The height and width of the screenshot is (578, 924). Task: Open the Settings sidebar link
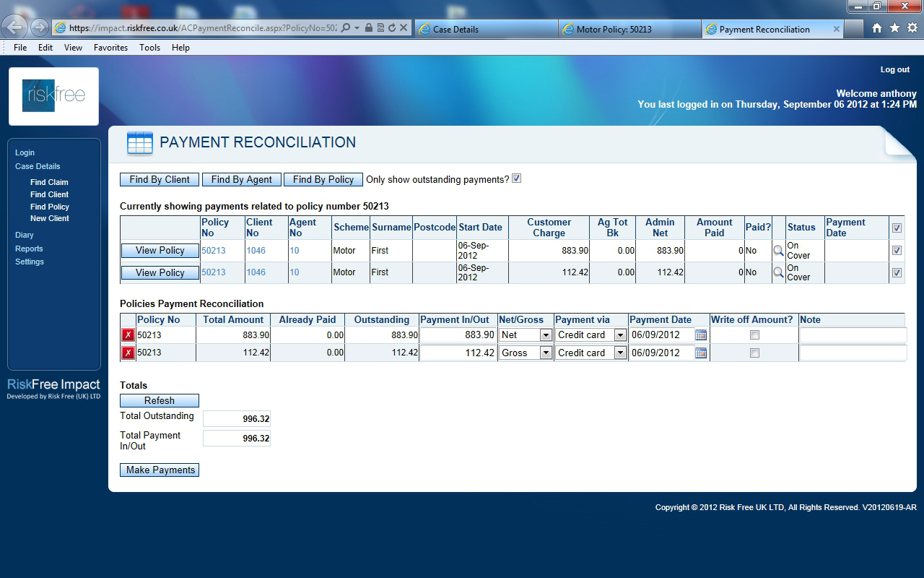click(x=29, y=262)
